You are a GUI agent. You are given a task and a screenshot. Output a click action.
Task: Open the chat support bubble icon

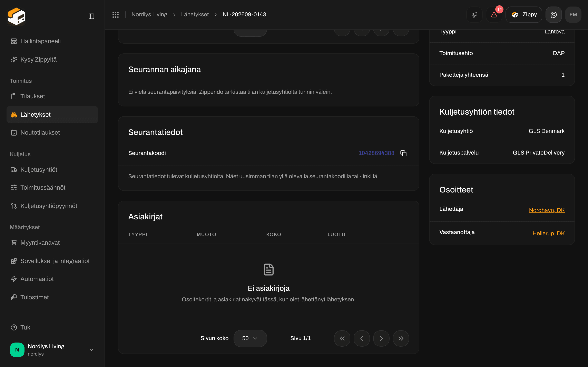tap(553, 14)
